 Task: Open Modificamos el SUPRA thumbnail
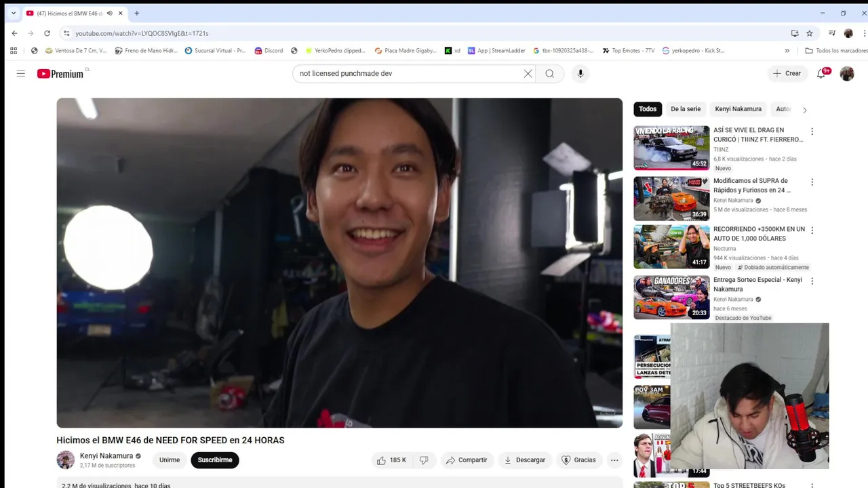671,199
